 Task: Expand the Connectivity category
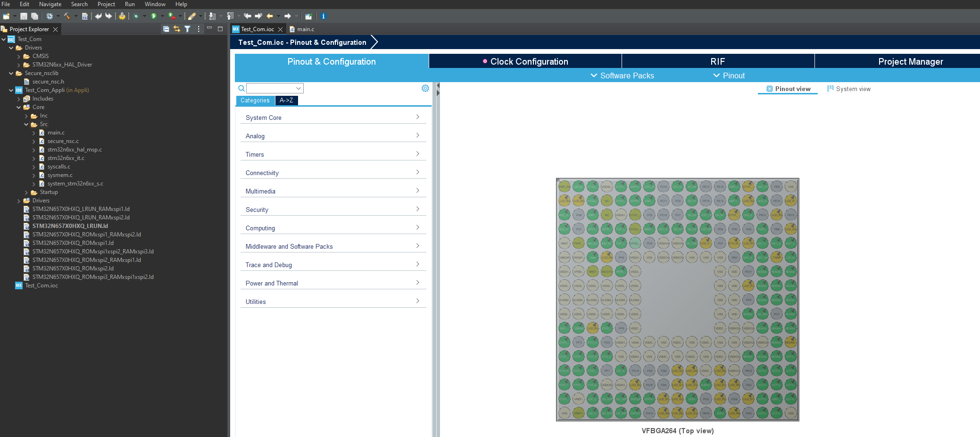333,172
